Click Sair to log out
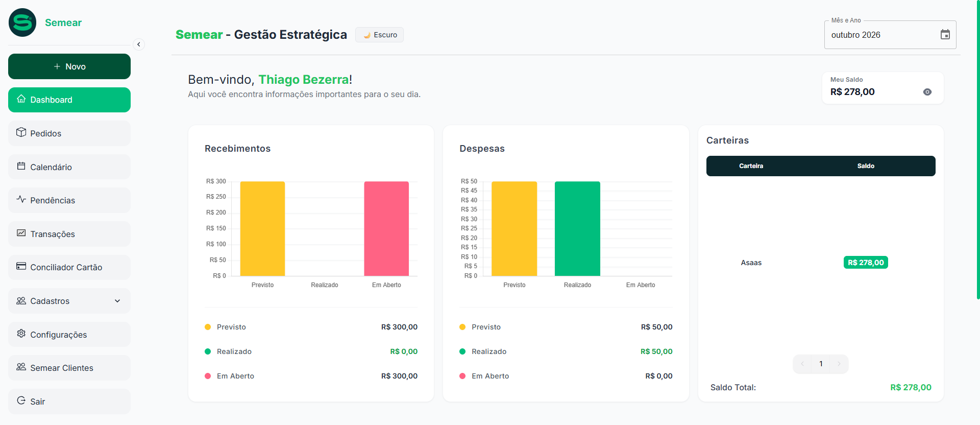 (69, 402)
